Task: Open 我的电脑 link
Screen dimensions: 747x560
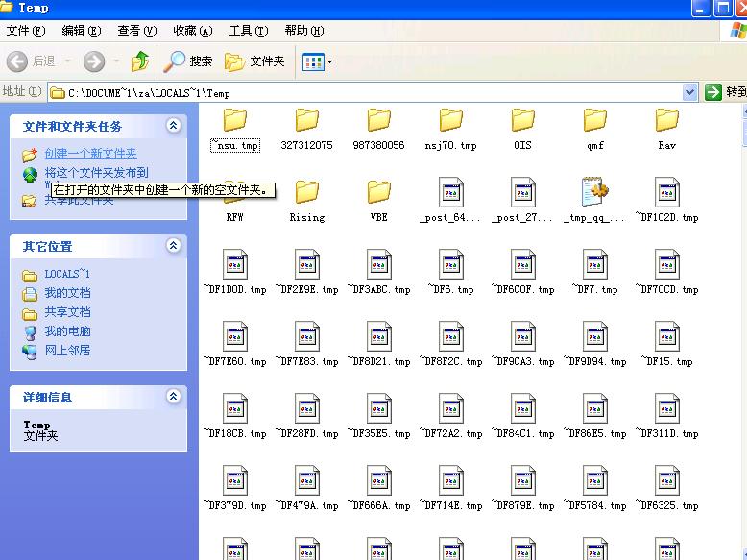Action: [x=67, y=331]
